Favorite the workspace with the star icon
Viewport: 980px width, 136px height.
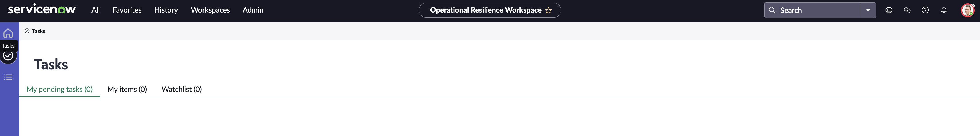(x=548, y=10)
